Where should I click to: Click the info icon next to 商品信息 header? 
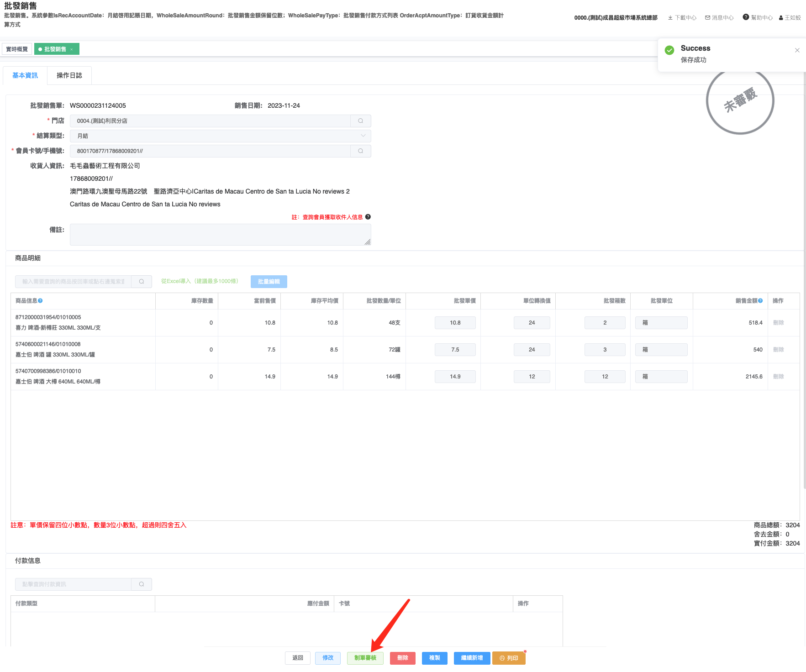coord(41,301)
